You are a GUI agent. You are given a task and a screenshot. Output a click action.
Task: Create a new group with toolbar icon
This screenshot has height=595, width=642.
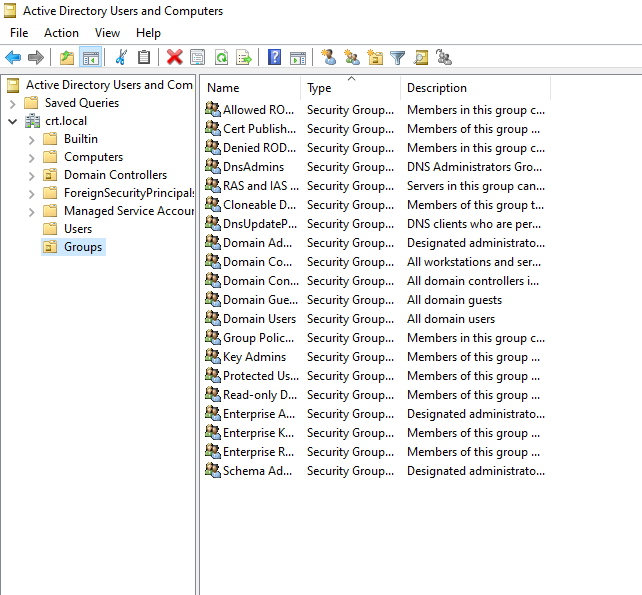pyautogui.click(x=352, y=57)
